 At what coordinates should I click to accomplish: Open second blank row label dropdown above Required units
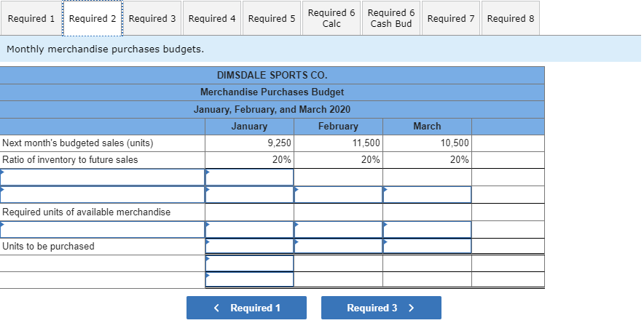coord(102,195)
